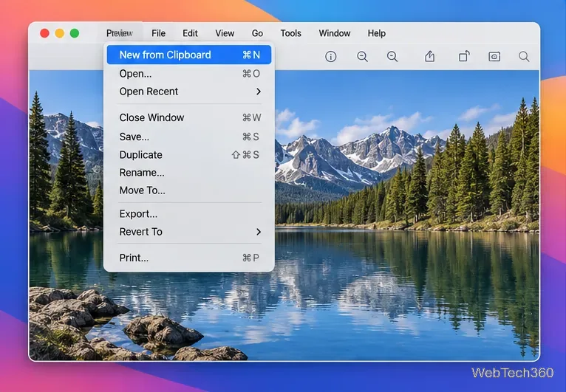Choose Move To... menu item
Screen dimensions: 566x392
[x=189, y=190]
